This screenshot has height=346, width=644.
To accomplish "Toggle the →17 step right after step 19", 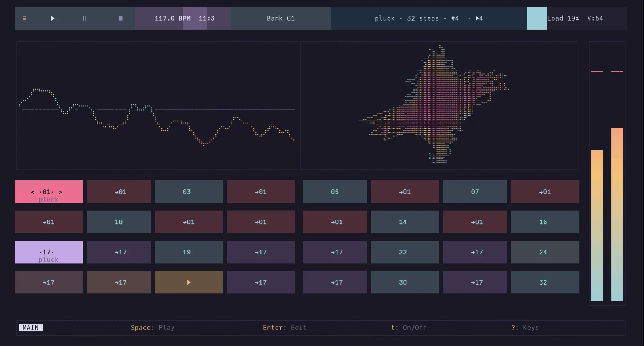I will click(261, 252).
